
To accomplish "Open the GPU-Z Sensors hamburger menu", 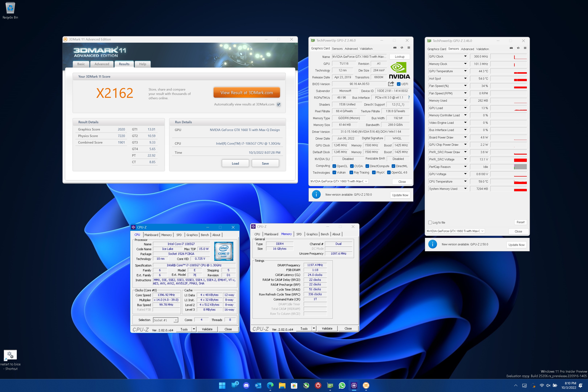I will pyautogui.click(x=525, y=48).
